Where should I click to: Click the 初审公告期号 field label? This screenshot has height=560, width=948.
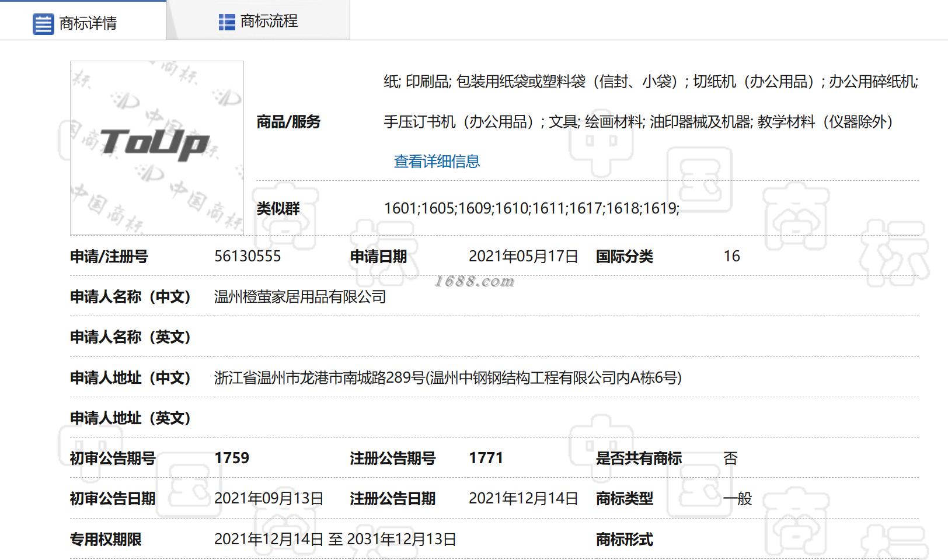click(x=113, y=459)
